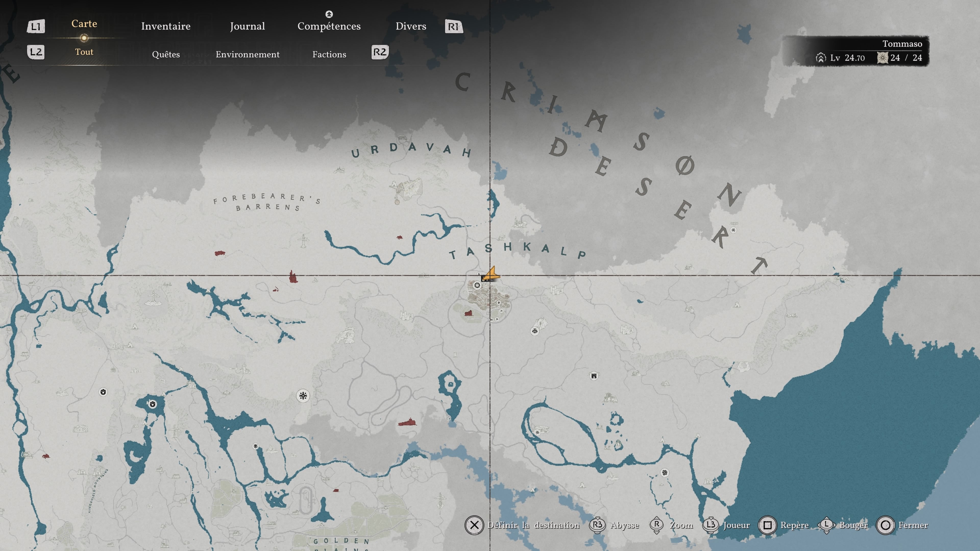The image size is (980, 551).
Task: Click the triangle icon above Compétences
Action: point(329,14)
